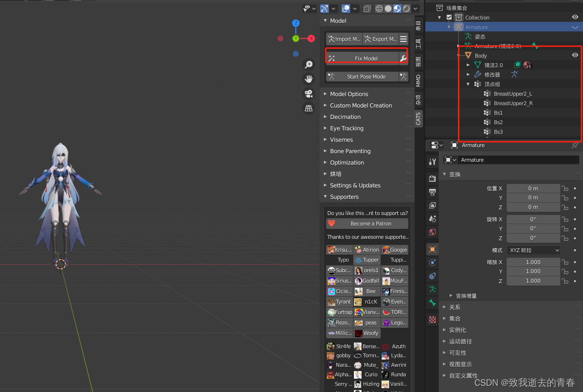The image size is (583, 392).
Task: Select wireframe shading mode
Action: tap(379, 9)
